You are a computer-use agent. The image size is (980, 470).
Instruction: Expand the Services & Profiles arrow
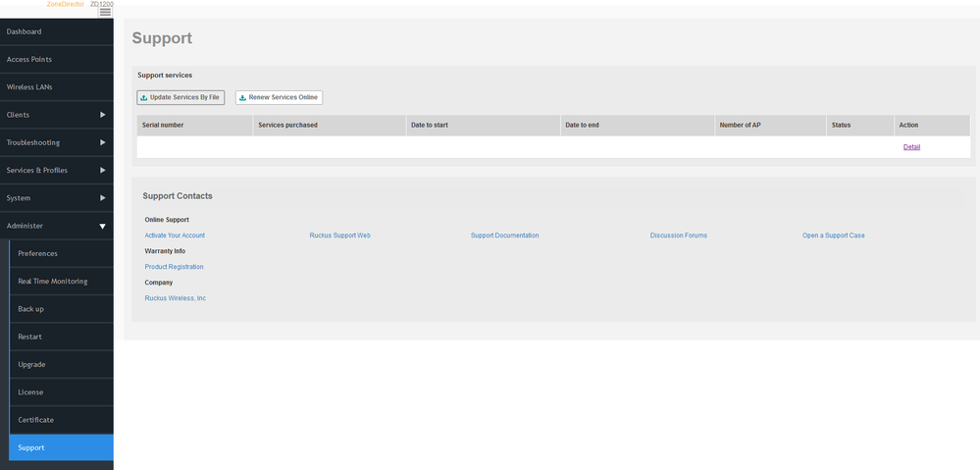[x=102, y=170]
